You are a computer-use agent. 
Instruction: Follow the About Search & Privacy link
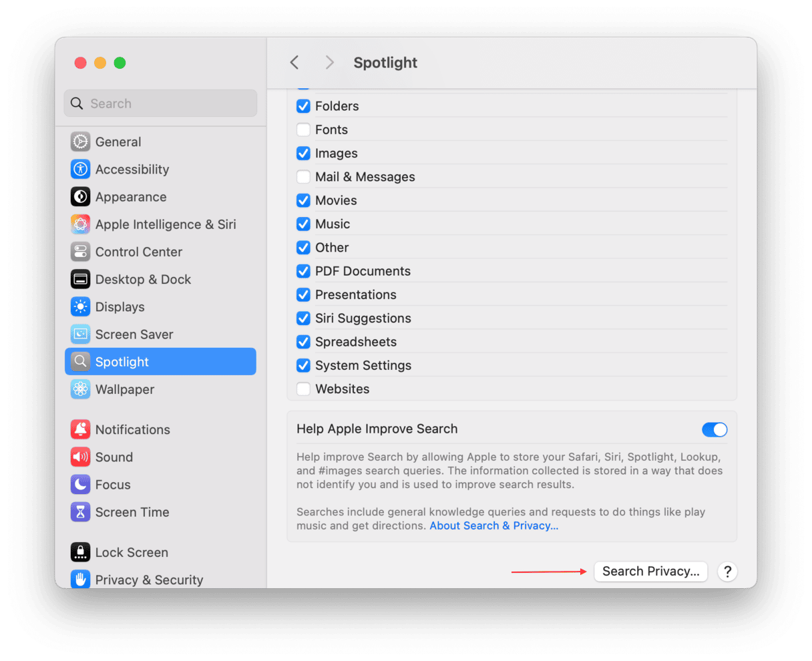tap(494, 525)
